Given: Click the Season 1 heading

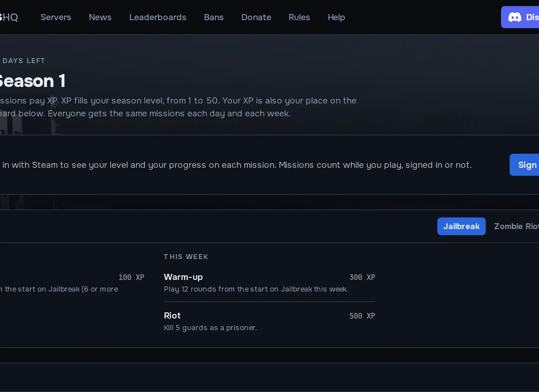Looking at the screenshot, I should [x=33, y=81].
